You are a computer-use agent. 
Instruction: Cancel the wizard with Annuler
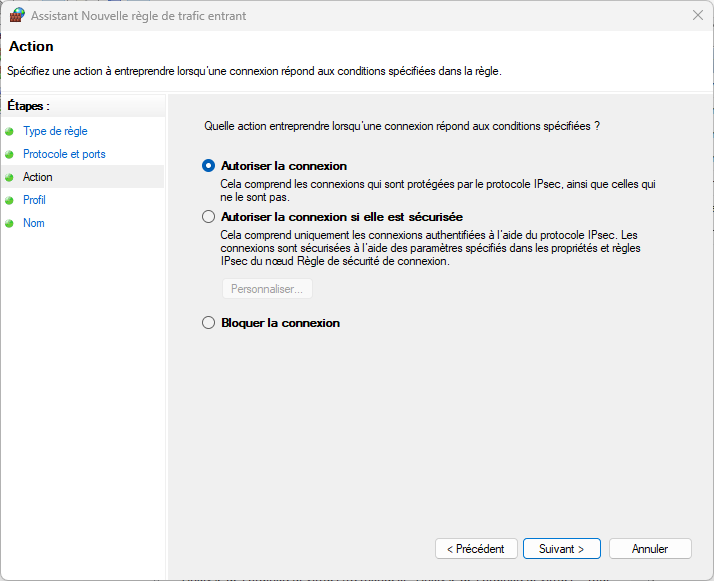pyautogui.click(x=650, y=549)
